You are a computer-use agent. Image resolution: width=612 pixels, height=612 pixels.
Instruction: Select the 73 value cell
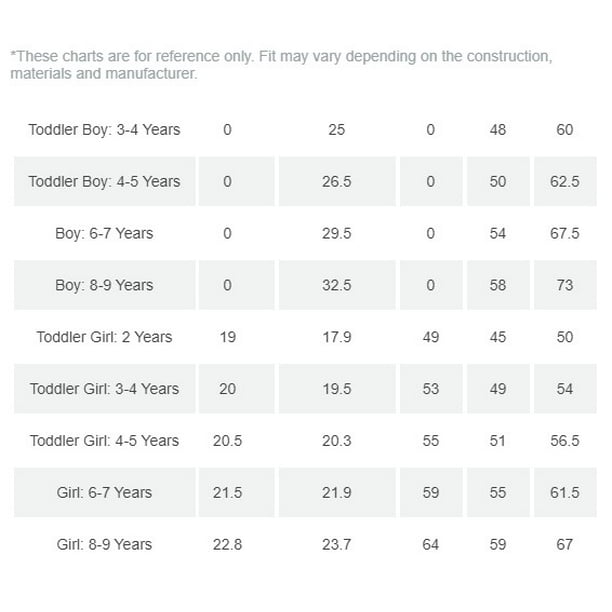(x=565, y=285)
